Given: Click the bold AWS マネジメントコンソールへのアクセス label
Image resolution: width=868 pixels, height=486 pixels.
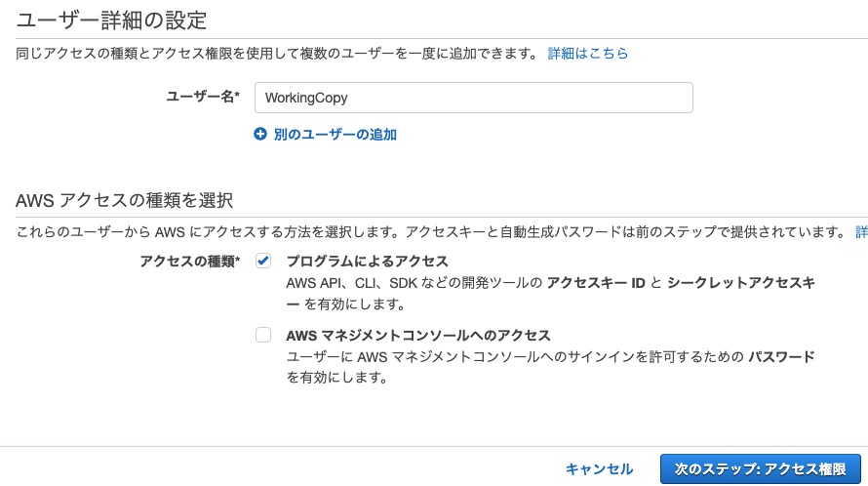Looking at the screenshot, I should pos(418,336).
